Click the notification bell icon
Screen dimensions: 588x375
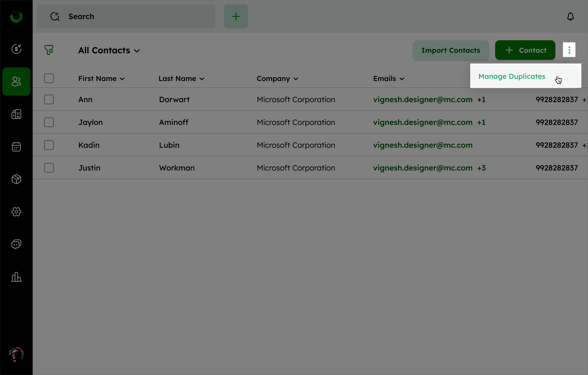pyautogui.click(x=570, y=16)
